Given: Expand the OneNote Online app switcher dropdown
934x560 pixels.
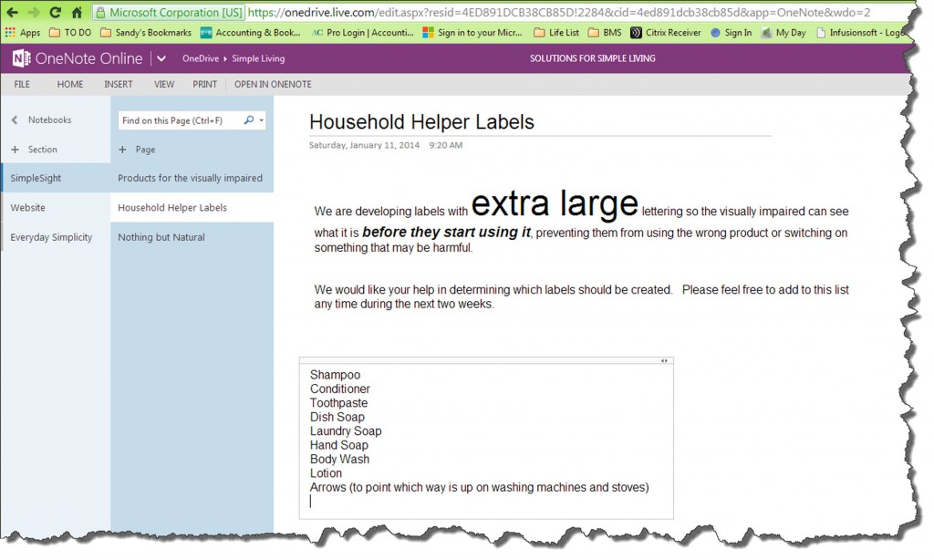Looking at the screenshot, I should pyautogui.click(x=161, y=58).
